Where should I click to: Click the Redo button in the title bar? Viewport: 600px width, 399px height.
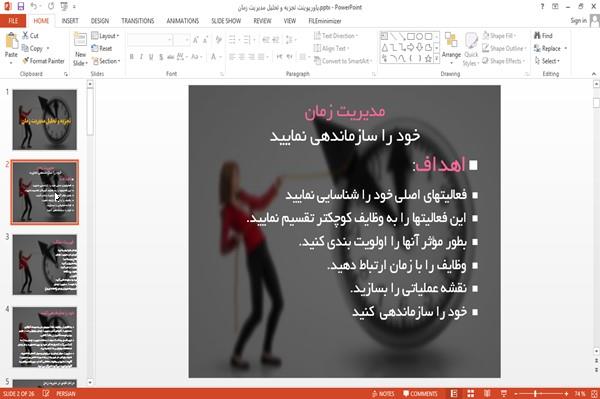coord(51,6)
